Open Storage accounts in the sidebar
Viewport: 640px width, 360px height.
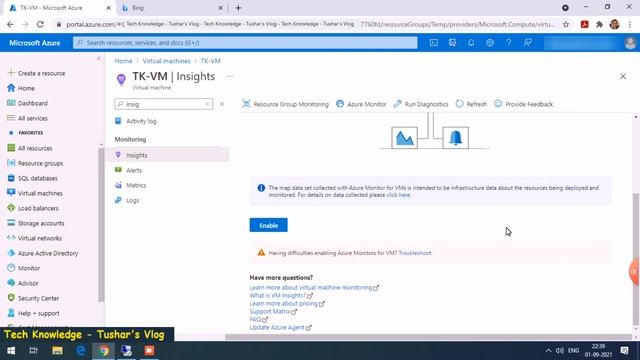[36, 223]
